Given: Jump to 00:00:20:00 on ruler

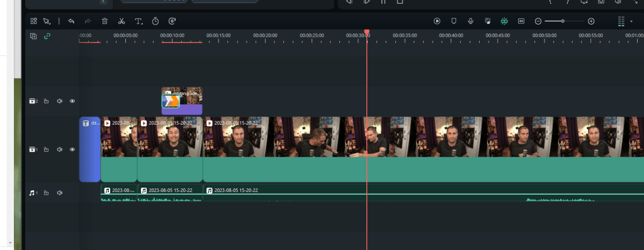Looking at the screenshot, I should (x=265, y=36).
